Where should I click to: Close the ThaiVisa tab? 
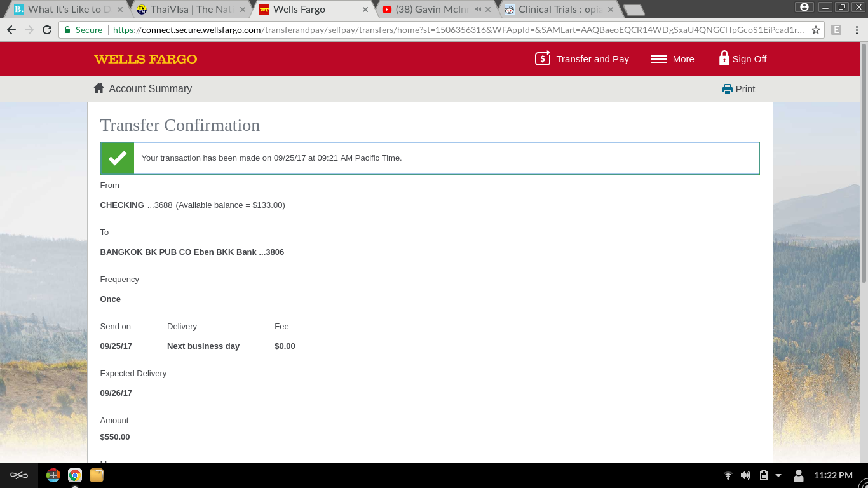pos(242,10)
